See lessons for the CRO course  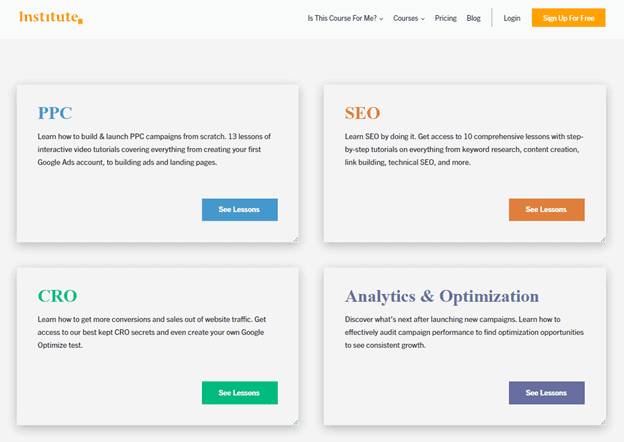240,393
